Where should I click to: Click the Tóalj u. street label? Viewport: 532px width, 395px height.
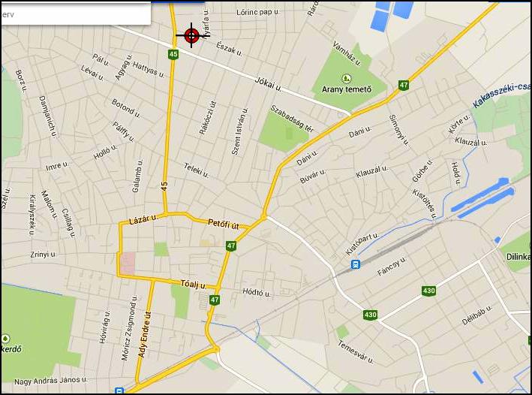pyautogui.click(x=193, y=284)
